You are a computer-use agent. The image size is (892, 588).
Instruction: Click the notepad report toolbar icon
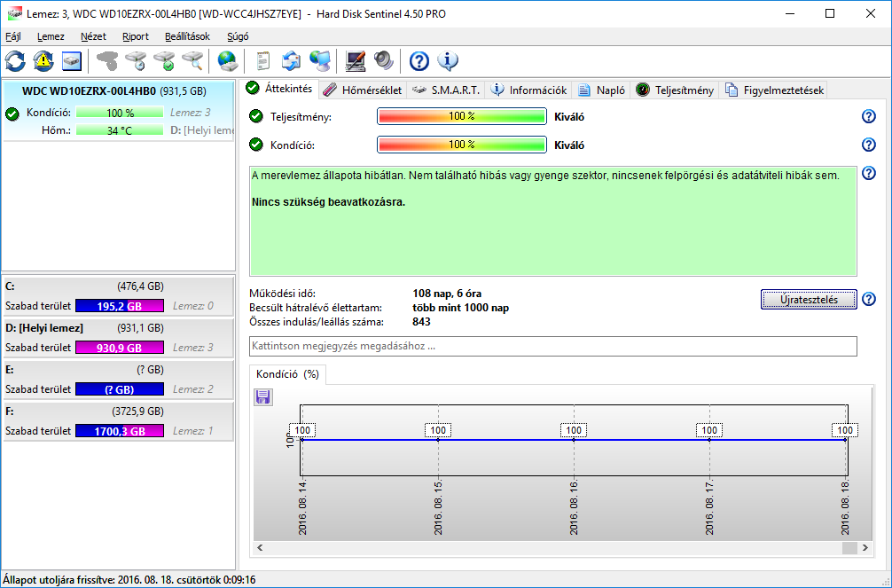(x=263, y=61)
